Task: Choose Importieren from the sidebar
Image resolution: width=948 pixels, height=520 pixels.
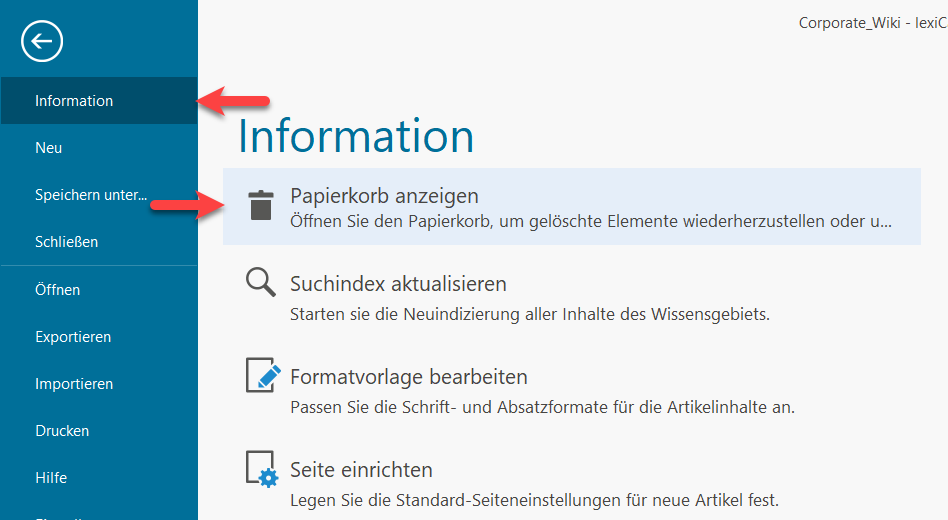Action: (x=74, y=384)
